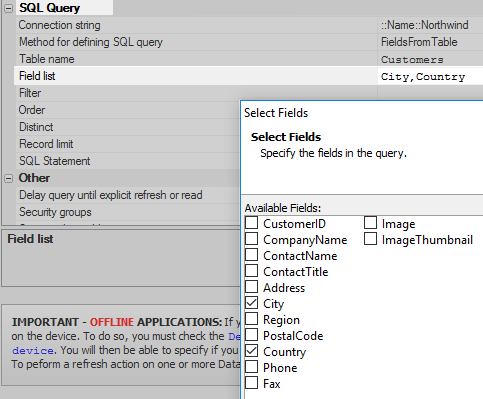Check the PostalCode field checkbox
Screen dimensions: 483x399
click(x=251, y=335)
